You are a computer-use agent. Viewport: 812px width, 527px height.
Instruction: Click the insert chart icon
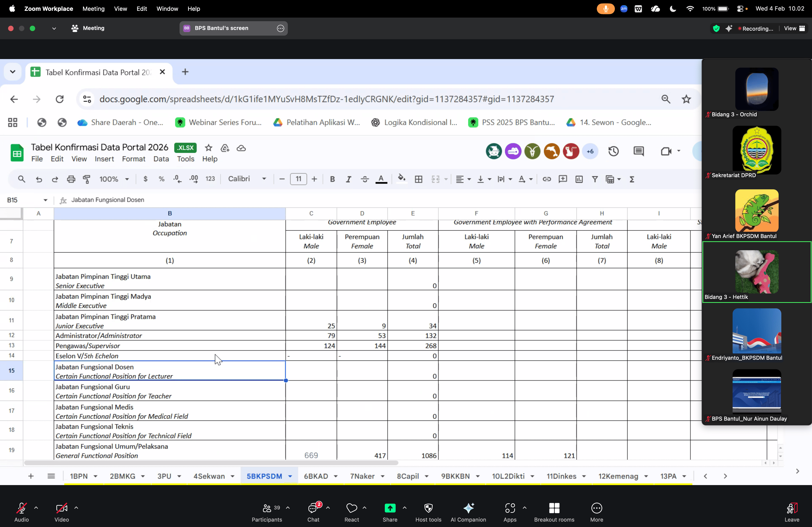click(x=579, y=179)
